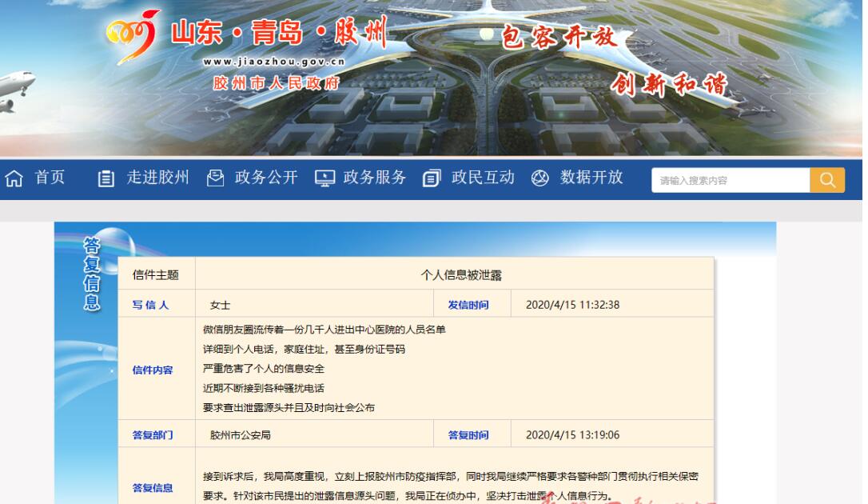This screenshot has width=868, height=504.
Task: Open the 政务服务 menu item
Action: 375,178
